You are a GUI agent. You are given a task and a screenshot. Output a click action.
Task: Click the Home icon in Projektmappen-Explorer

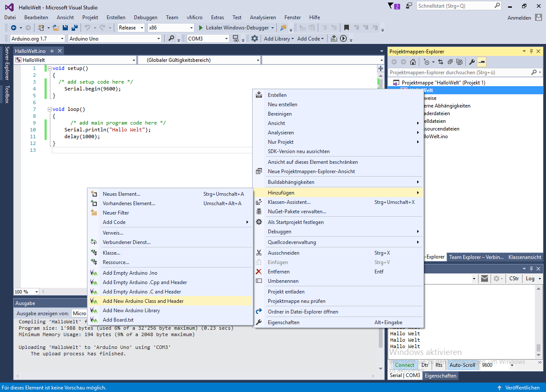pyautogui.click(x=413, y=62)
